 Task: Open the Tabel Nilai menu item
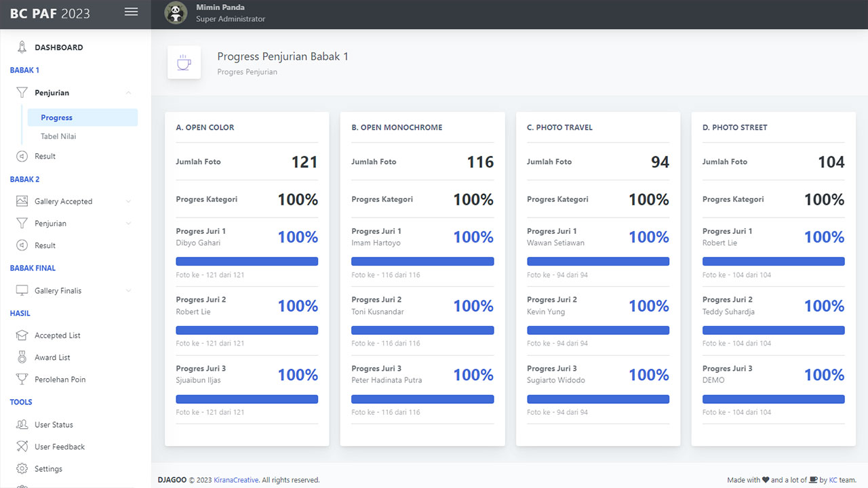point(58,136)
